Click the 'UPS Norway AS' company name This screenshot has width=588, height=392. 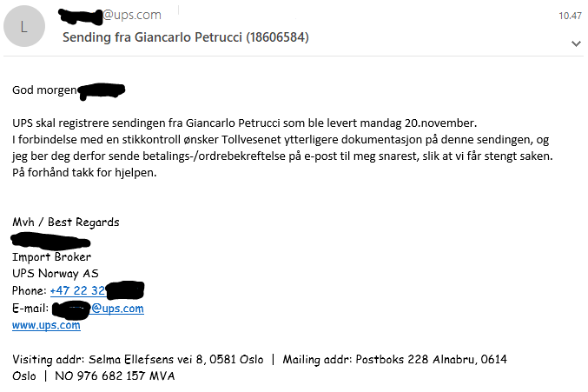coord(56,273)
